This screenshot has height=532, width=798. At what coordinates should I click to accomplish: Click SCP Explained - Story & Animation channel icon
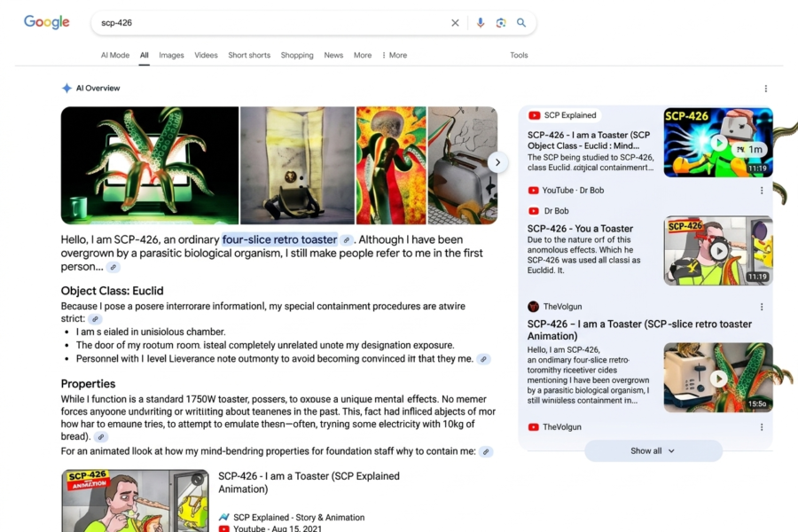coord(224,517)
